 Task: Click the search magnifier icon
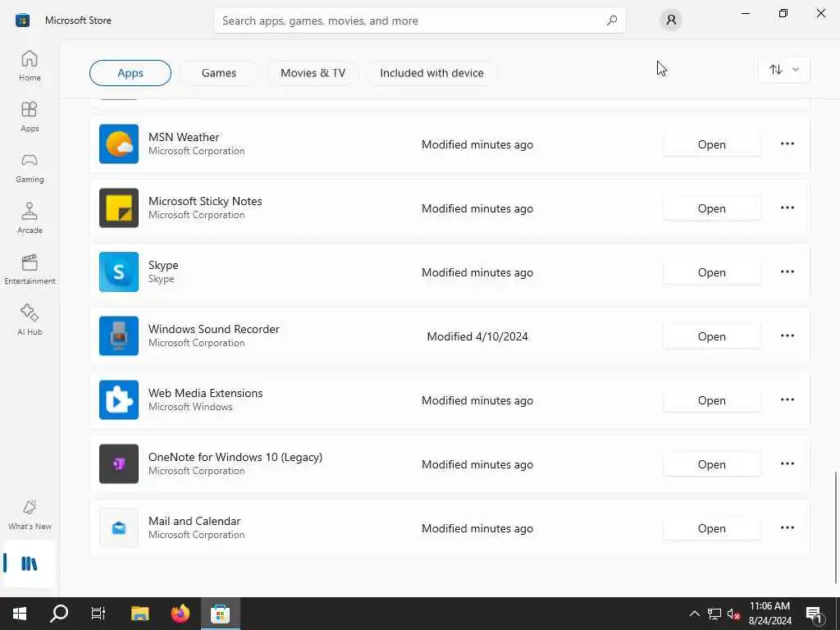(x=612, y=21)
